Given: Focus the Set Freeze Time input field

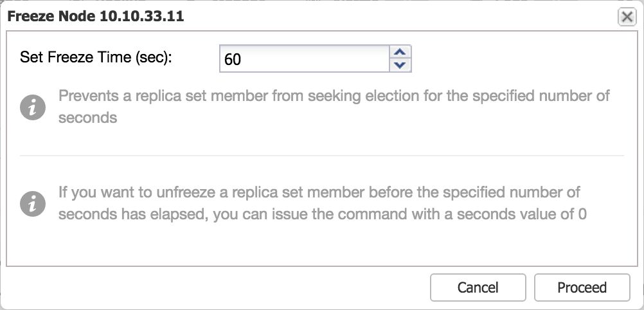Looking at the screenshot, I should coord(305,59).
